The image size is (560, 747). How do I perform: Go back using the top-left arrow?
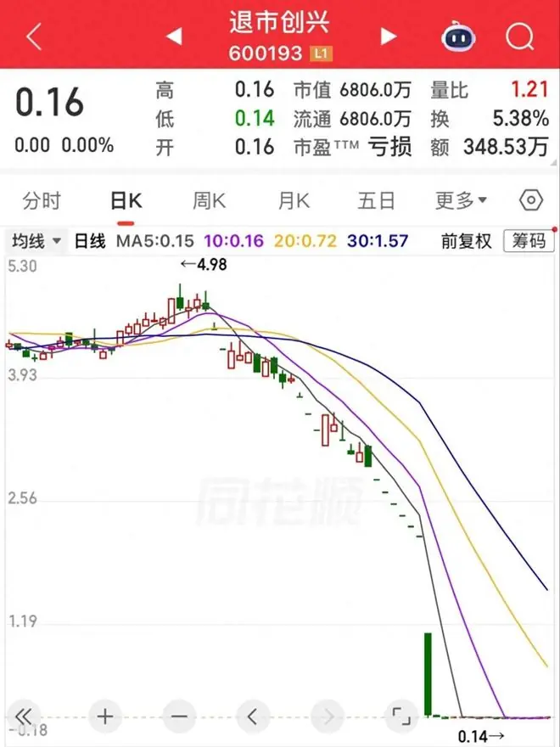coord(34,37)
